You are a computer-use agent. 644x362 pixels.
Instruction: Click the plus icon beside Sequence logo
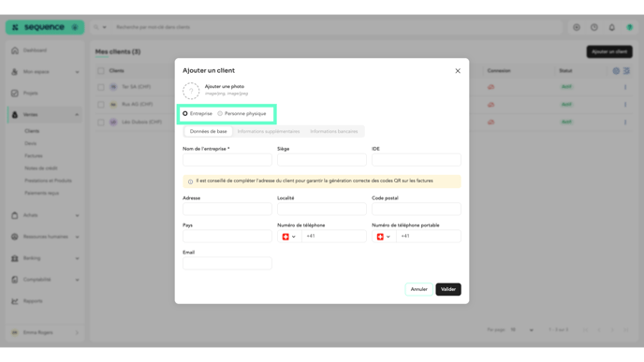pos(75,27)
